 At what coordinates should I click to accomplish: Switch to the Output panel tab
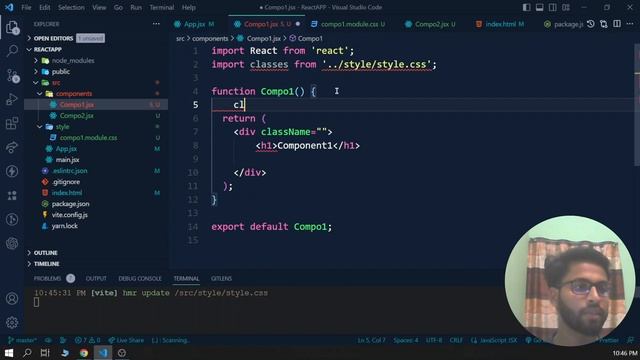[96, 278]
